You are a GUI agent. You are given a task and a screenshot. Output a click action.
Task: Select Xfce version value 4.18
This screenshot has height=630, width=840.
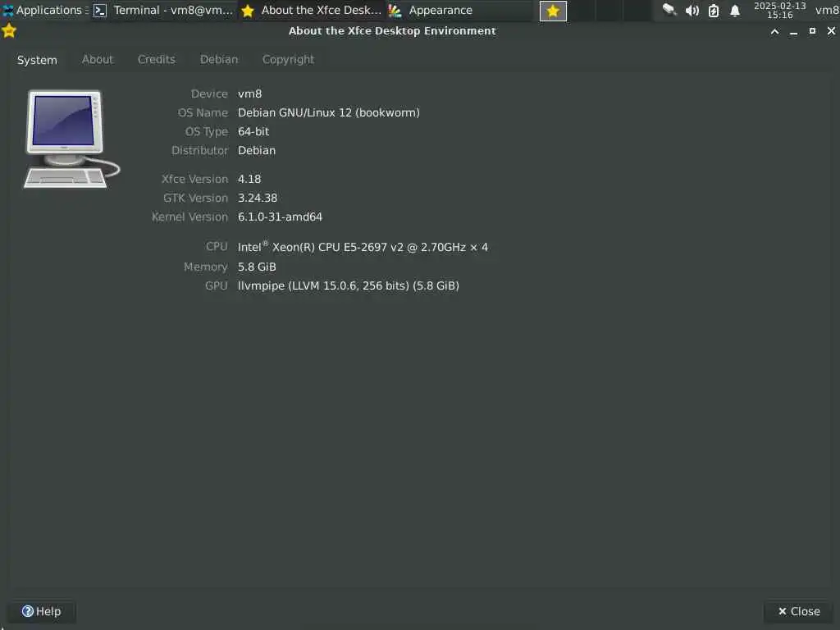tap(249, 179)
